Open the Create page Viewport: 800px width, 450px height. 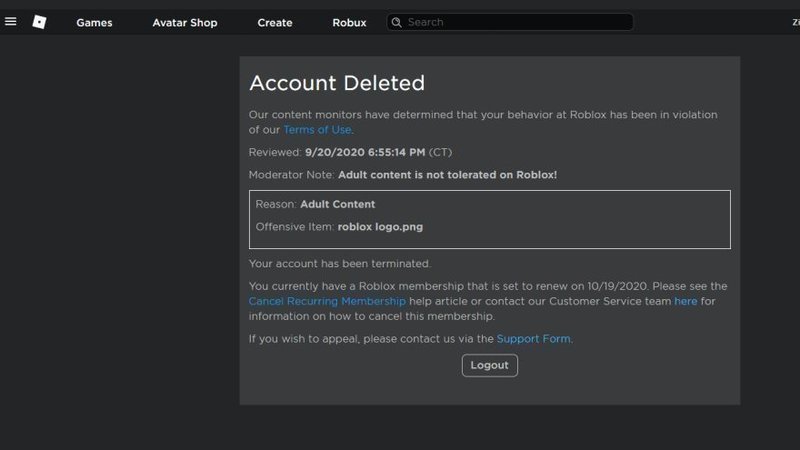tap(275, 23)
